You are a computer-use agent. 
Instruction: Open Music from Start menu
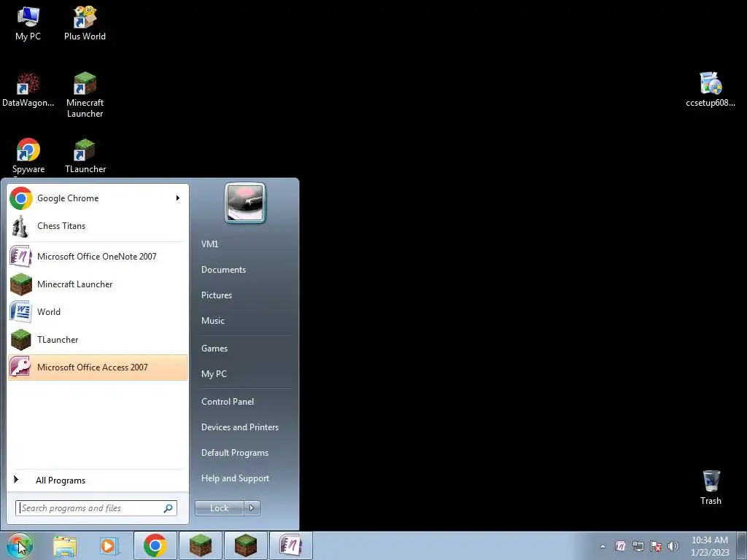(x=213, y=321)
